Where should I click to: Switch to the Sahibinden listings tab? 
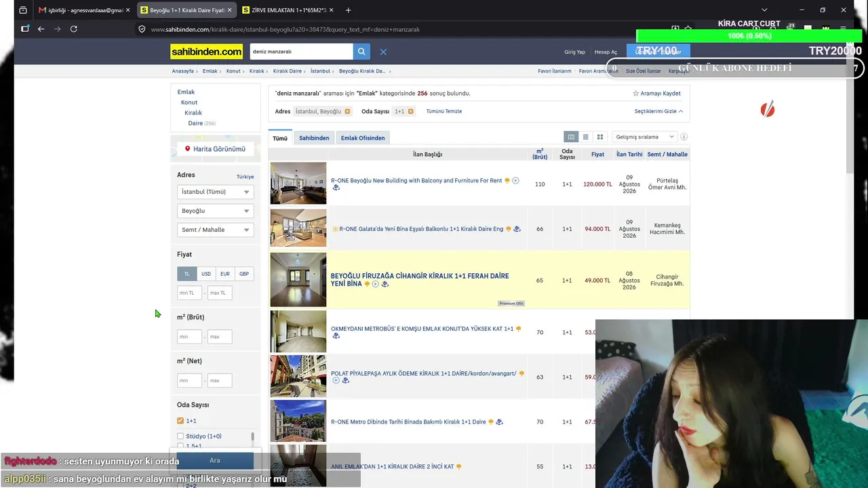(x=314, y=138)
